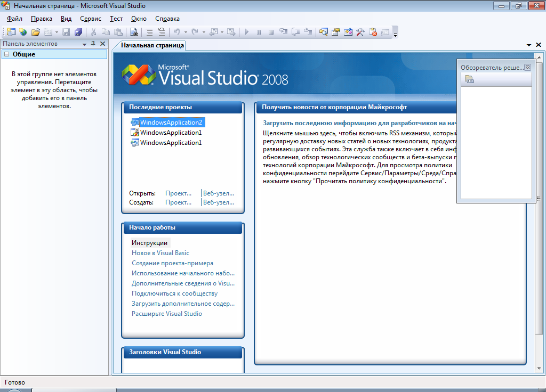This screenshot has width=546, height=392.
Task: Click the Add New Item toolbar icon
Action: 48,32
